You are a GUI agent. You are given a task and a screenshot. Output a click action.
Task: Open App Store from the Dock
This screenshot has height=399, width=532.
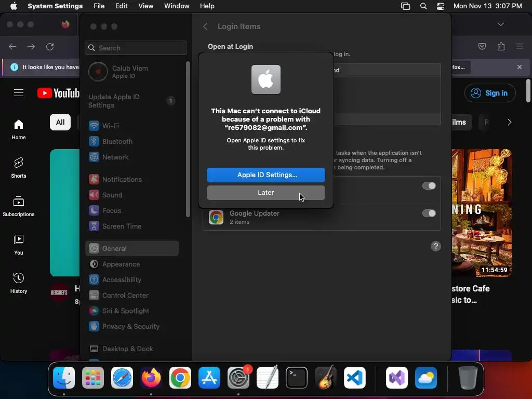point(209,378)
